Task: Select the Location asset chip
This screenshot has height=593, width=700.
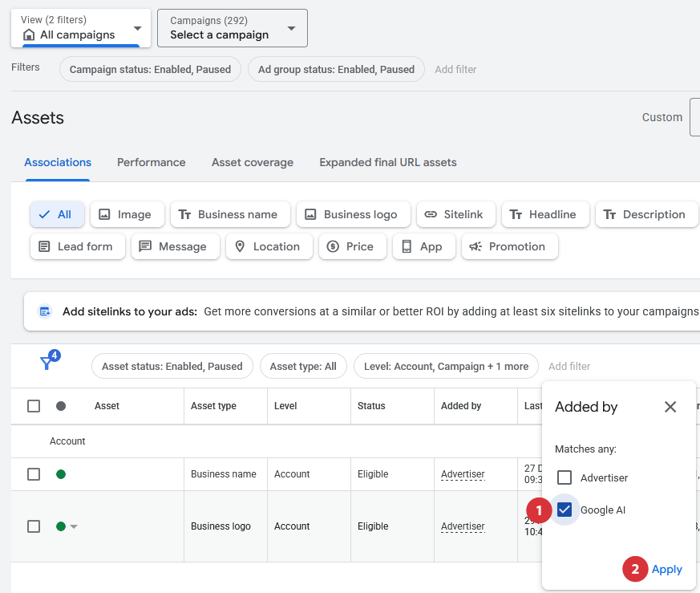Action: click(269, 246)
